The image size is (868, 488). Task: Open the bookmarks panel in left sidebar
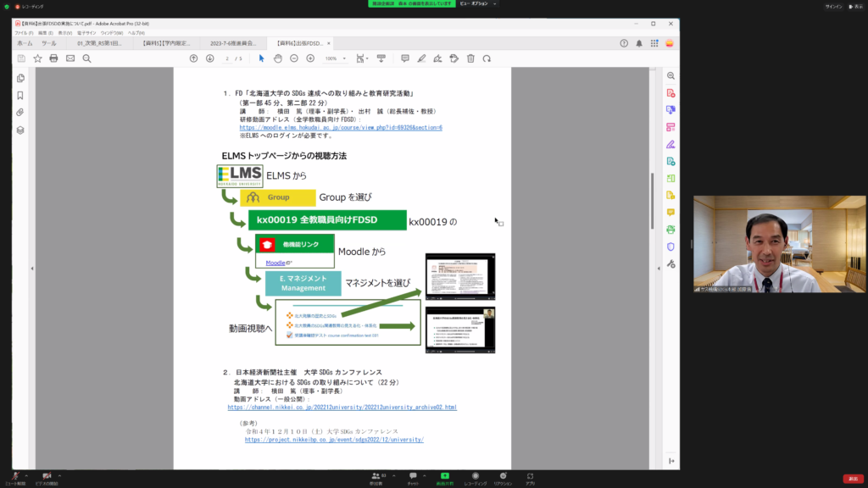coord(20,96)
